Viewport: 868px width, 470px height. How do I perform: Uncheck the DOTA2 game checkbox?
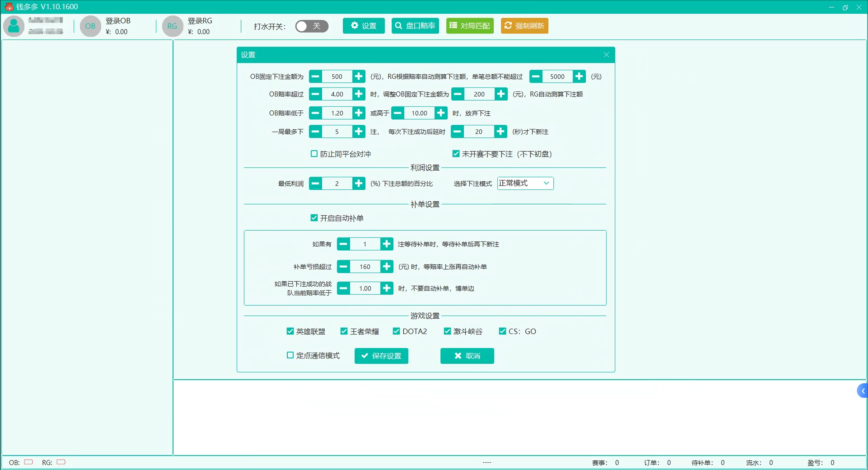point(396,331)
